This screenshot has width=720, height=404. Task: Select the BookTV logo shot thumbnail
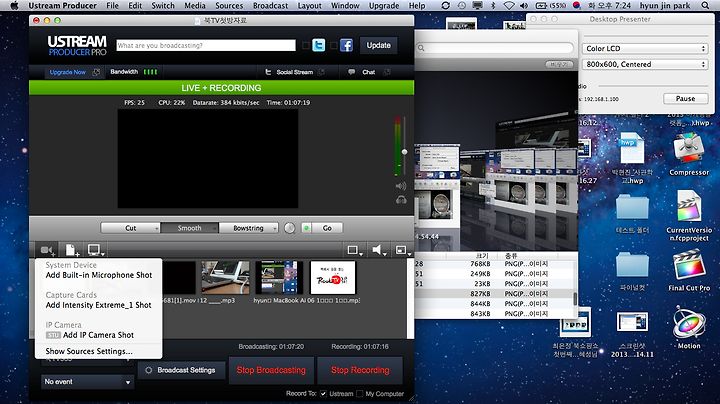pyautogui.click(x=332, y=278)
